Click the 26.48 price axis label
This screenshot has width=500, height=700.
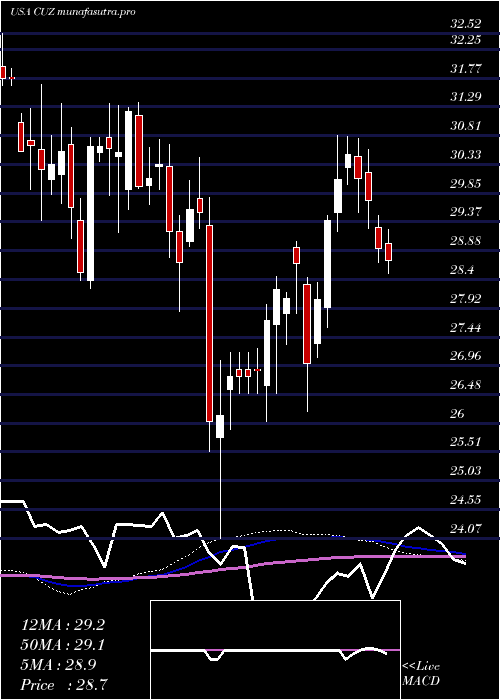[x=466, y=385]
